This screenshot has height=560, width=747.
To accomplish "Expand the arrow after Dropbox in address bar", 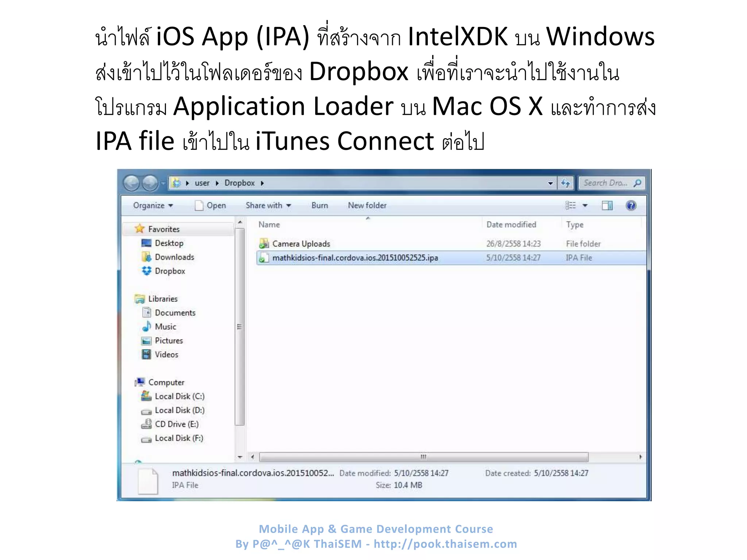I will (x=262, y=183).
